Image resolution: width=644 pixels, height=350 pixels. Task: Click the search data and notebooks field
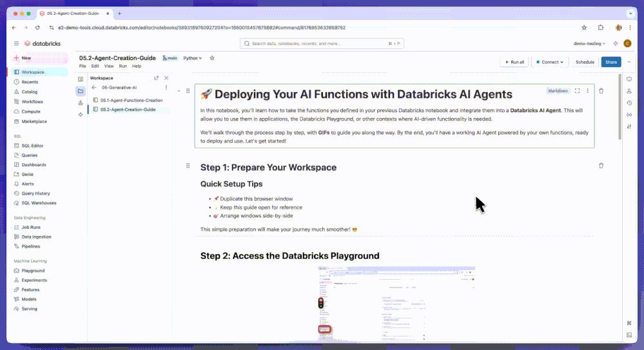pyautogui.click(x=322, y=43)
